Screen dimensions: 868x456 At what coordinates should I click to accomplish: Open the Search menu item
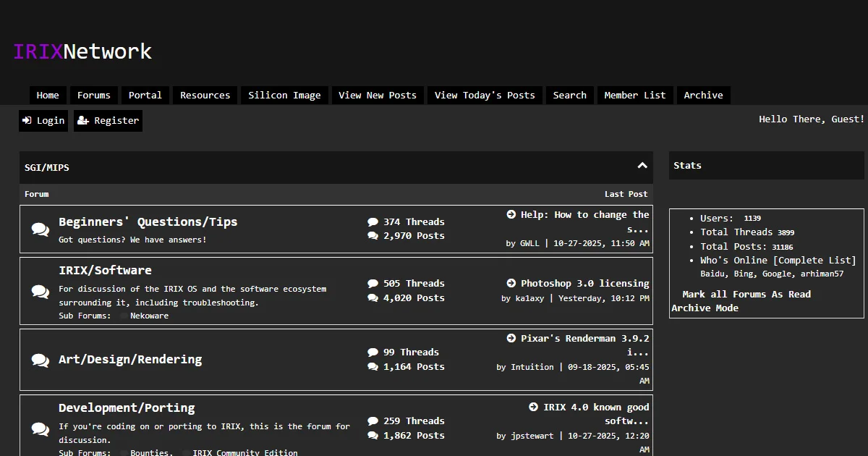coord(569,95)
